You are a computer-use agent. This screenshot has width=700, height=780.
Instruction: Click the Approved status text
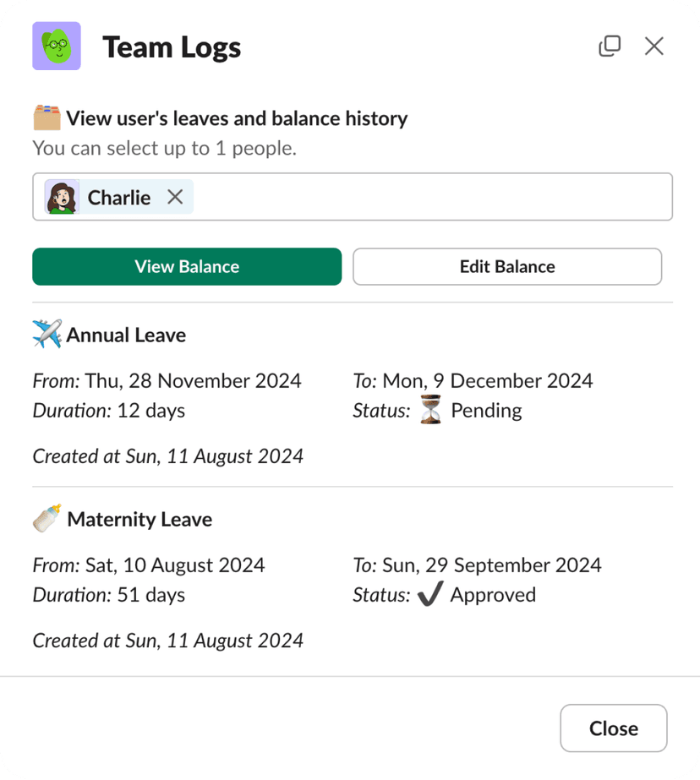click(x=493, y=595)
